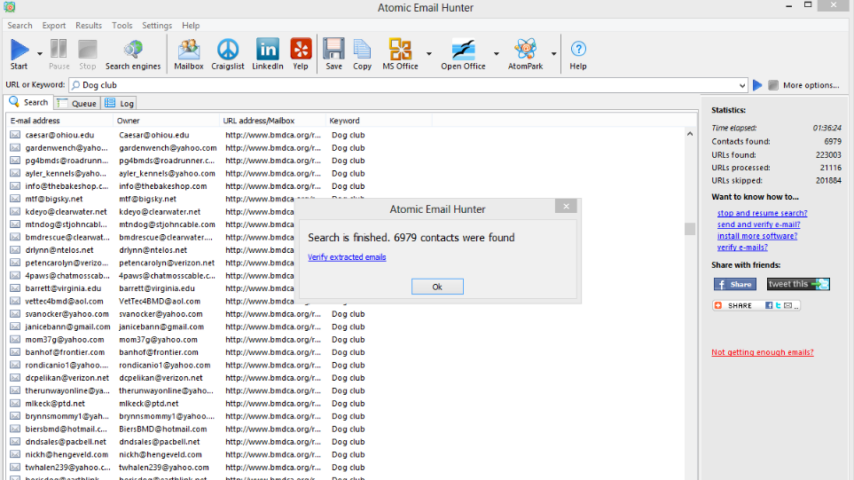Click the Start search play icon
Image resolution: width=854 pixels, height=480 pixels.
click(19, 50)
